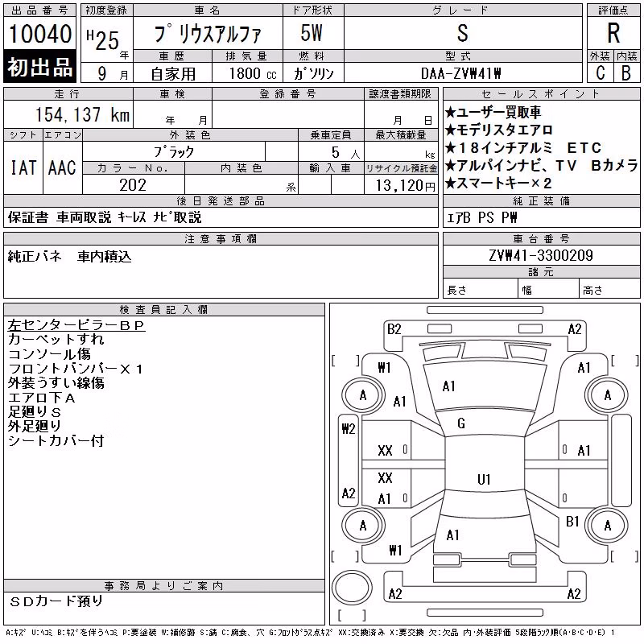
Task: Click genuine equipment エアB PS PW
Action: (x=481, y=217)
